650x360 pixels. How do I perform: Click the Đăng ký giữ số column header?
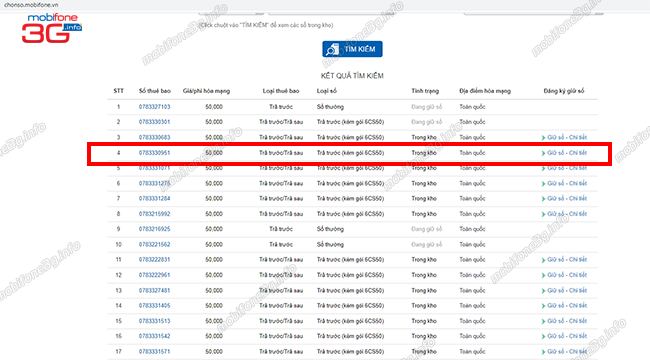[564, 91]
